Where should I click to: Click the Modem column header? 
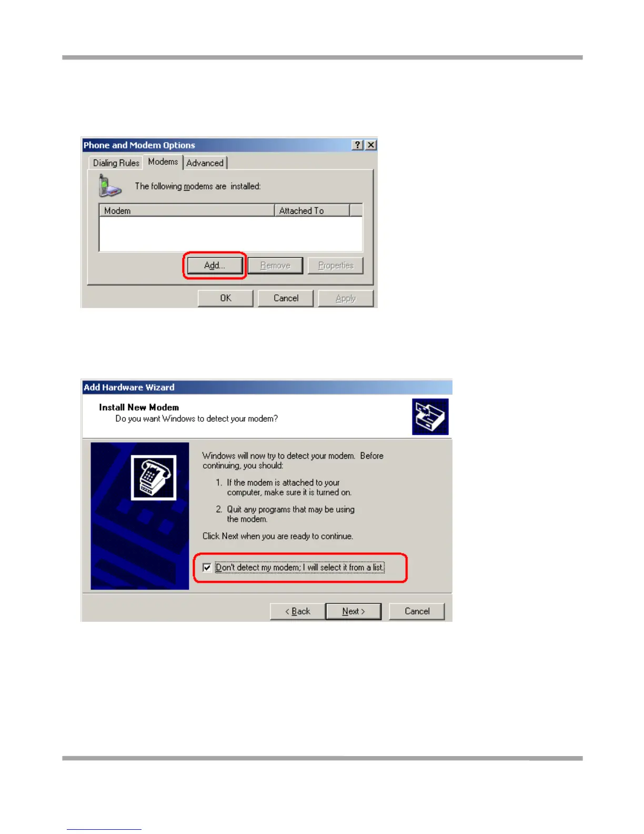pyautogui.click(x=187, y=211)
